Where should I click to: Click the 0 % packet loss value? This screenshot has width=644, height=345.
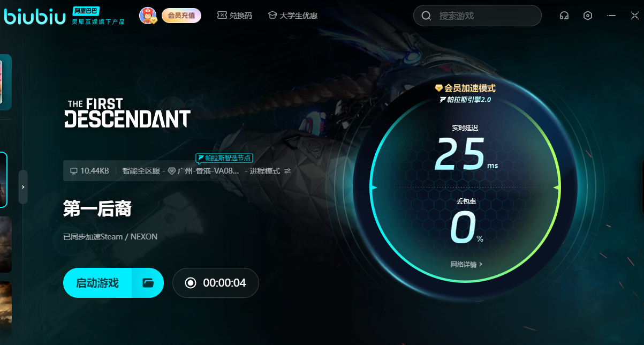(x=466, y=227)
